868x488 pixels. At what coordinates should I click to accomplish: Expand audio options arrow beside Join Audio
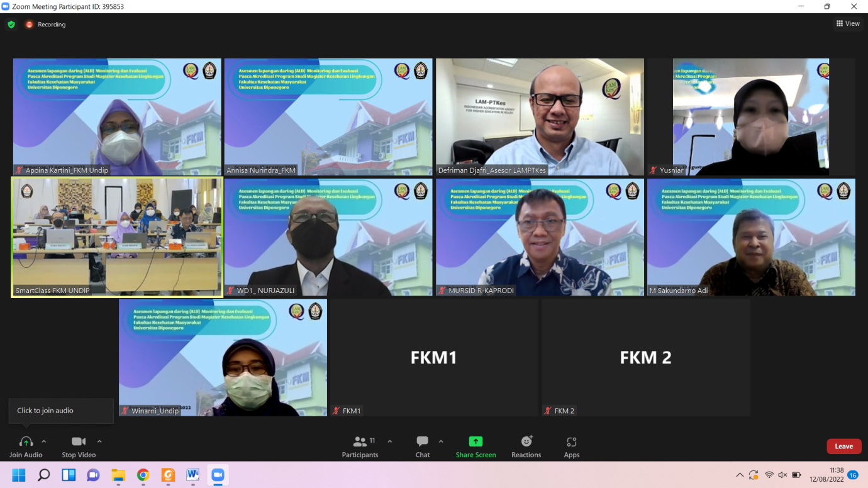(x=44, y=441)
